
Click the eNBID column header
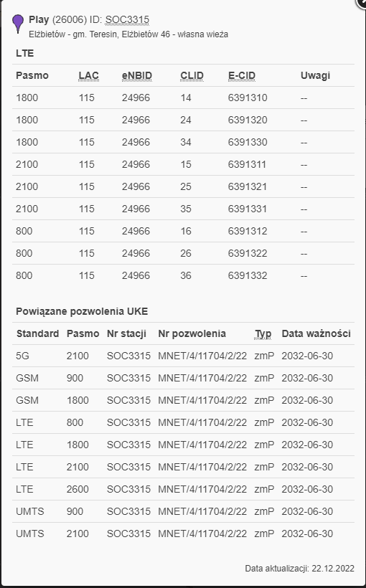(137, 75)
